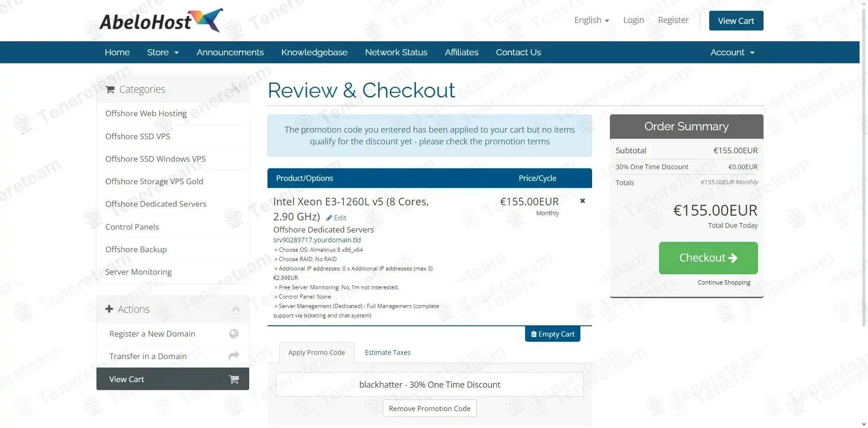Open the Offshore Backup category

tap(172, 249)
